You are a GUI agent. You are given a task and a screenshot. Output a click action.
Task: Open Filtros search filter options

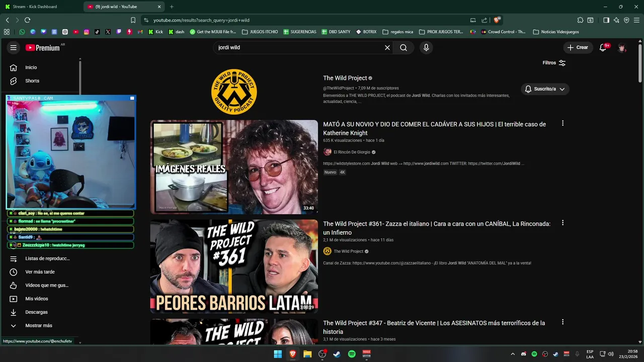pyautogui.click(x=554, y=63)
